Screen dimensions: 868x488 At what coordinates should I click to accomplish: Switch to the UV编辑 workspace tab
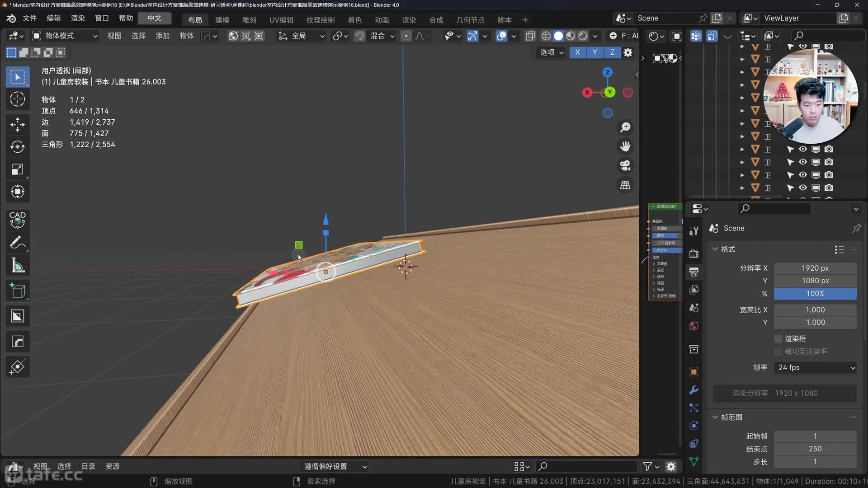click(x=281, y=20)
